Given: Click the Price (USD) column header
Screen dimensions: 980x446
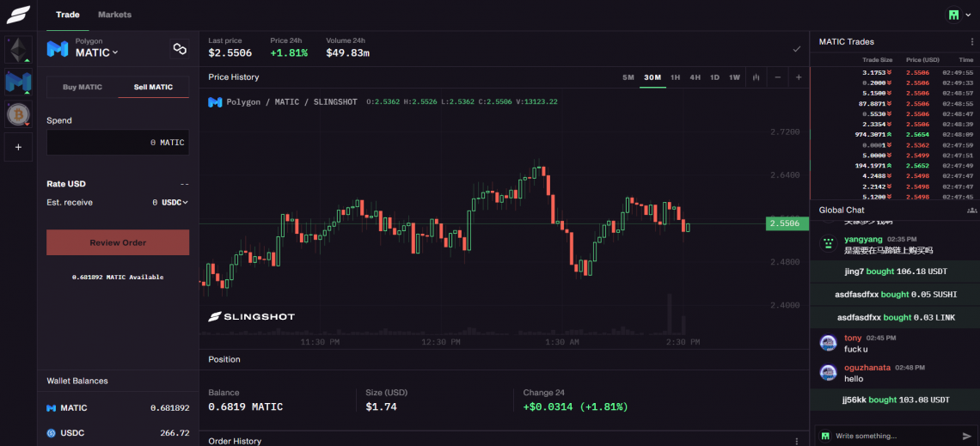Looking at the screenshot, I should point(922,60).
